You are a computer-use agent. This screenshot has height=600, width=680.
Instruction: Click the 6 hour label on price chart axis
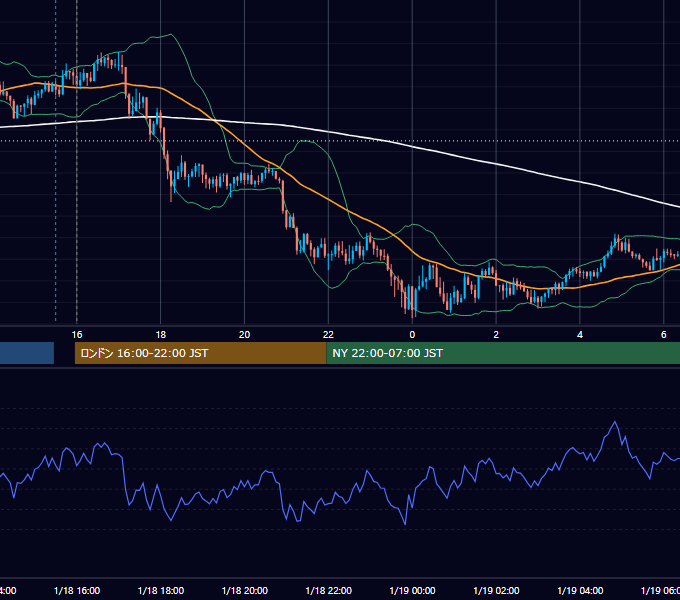click(x=664, y=335)
